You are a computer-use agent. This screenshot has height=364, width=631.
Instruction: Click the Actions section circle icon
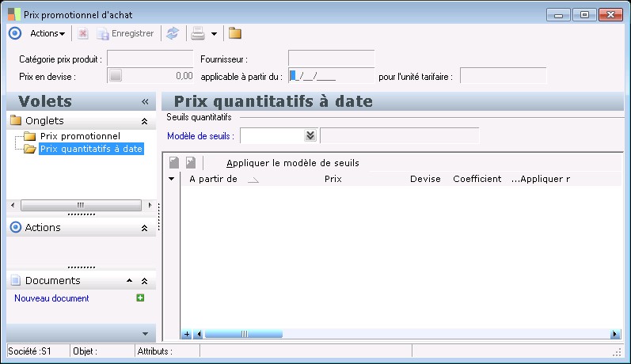(x=16, y=227)
